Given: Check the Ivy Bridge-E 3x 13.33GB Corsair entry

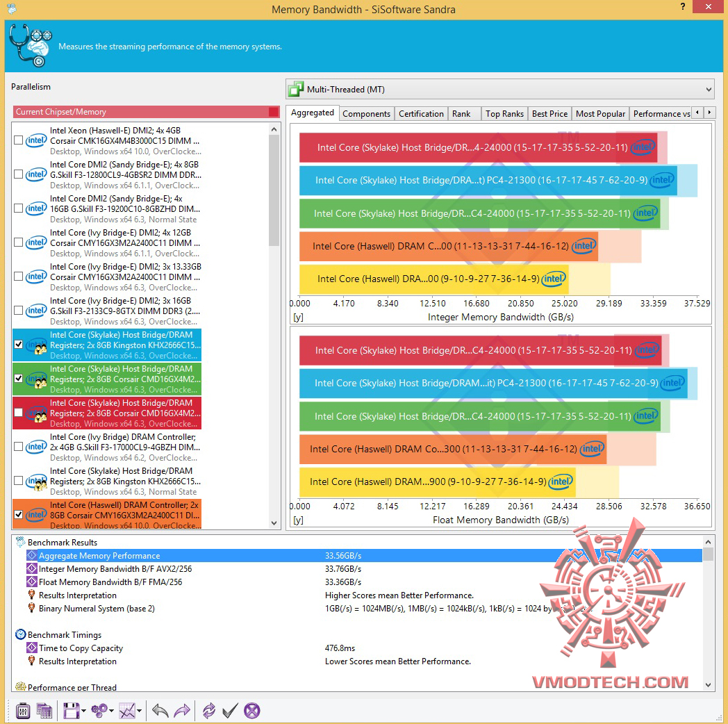Looking at the screenshot, I should click(19, 277).
